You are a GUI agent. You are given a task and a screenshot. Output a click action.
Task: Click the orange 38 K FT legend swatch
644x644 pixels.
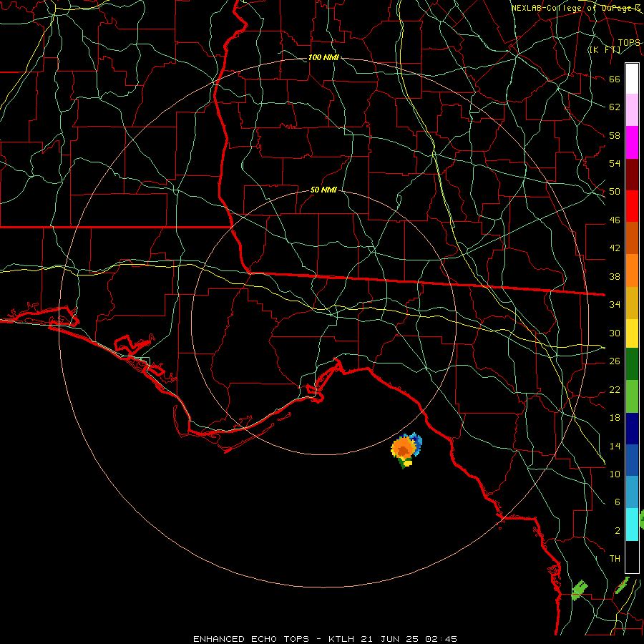pyautogui.click(x=632, y=270)
